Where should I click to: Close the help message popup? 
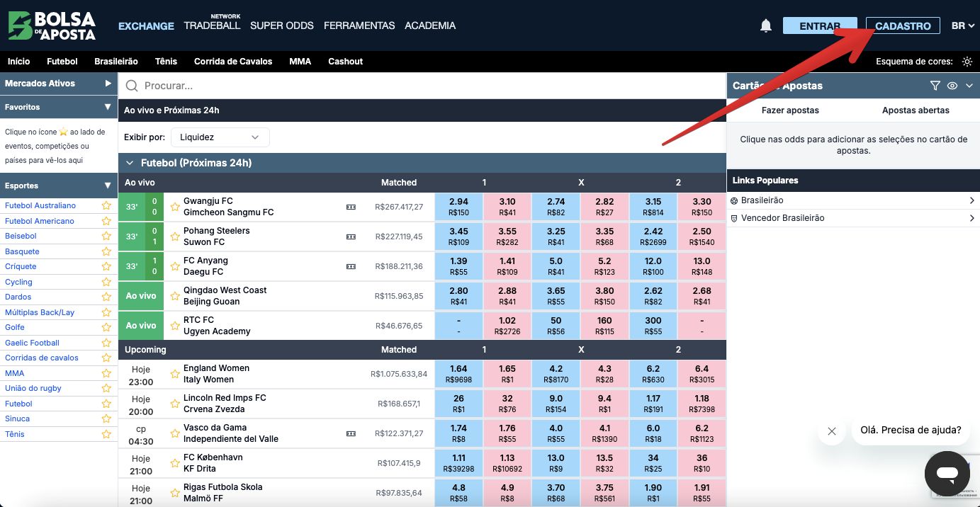832,431
